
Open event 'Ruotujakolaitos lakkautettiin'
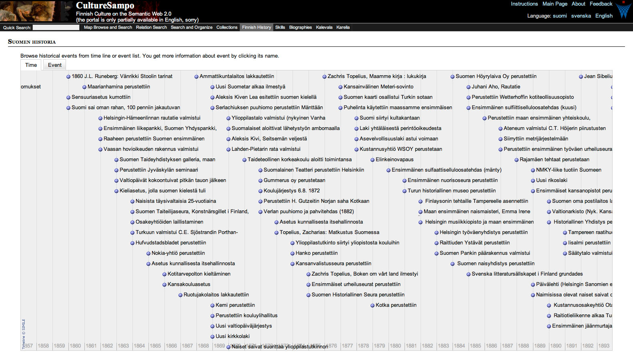pos(216,295)
